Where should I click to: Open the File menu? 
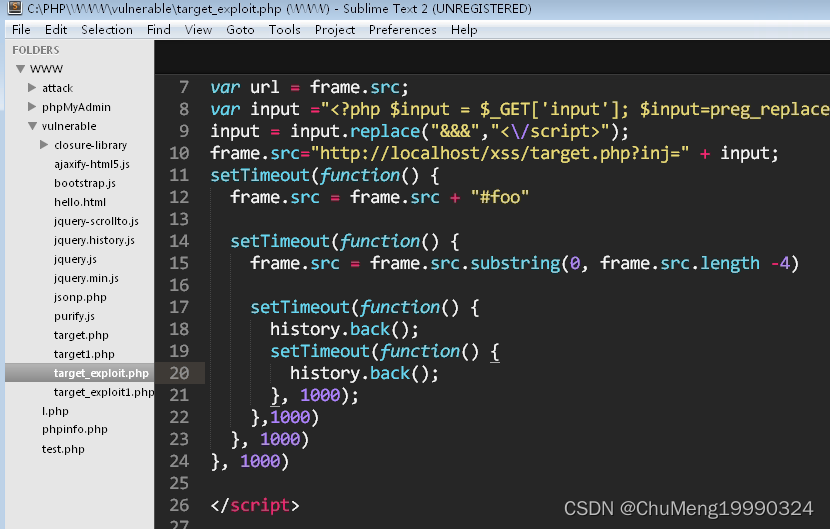pos(21,30)
